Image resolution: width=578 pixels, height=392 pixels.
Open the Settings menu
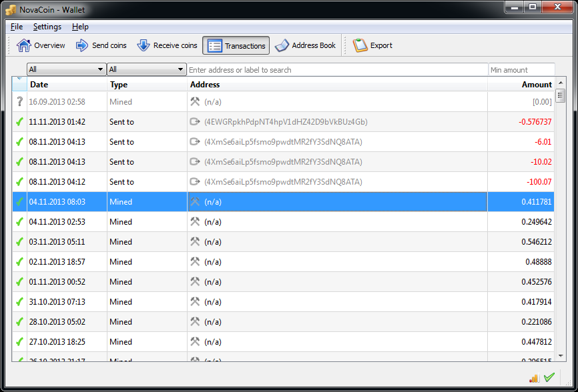(x=46, y=27)
